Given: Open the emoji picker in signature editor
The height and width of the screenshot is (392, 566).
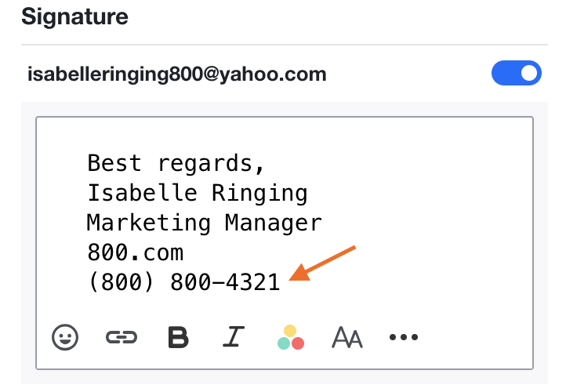Looking at the screenshot, I should 65,337.
